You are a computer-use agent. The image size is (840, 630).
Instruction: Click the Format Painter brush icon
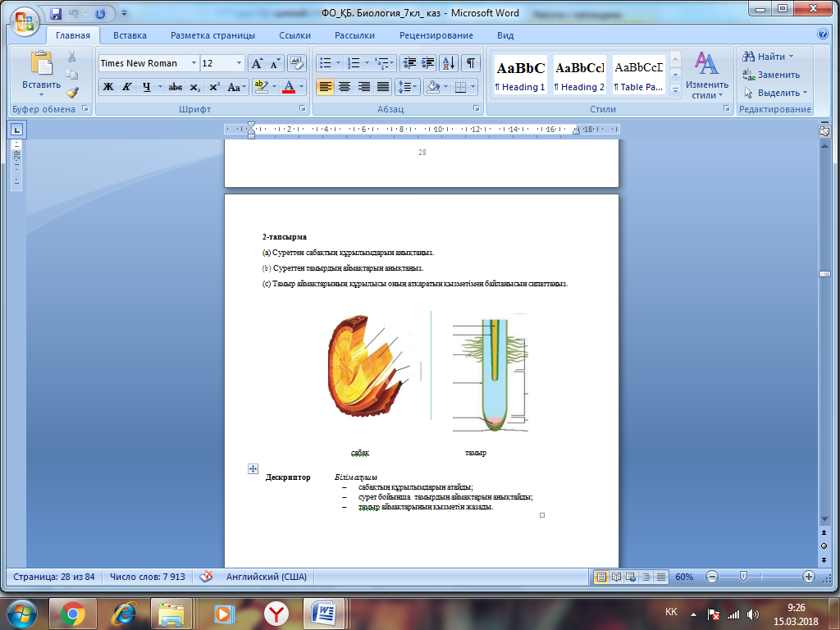pos(72,93)
